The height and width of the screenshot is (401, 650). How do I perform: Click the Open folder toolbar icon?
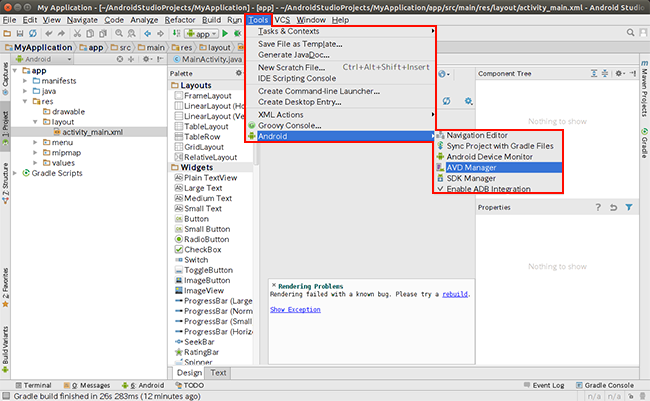(x=7, y=33)
